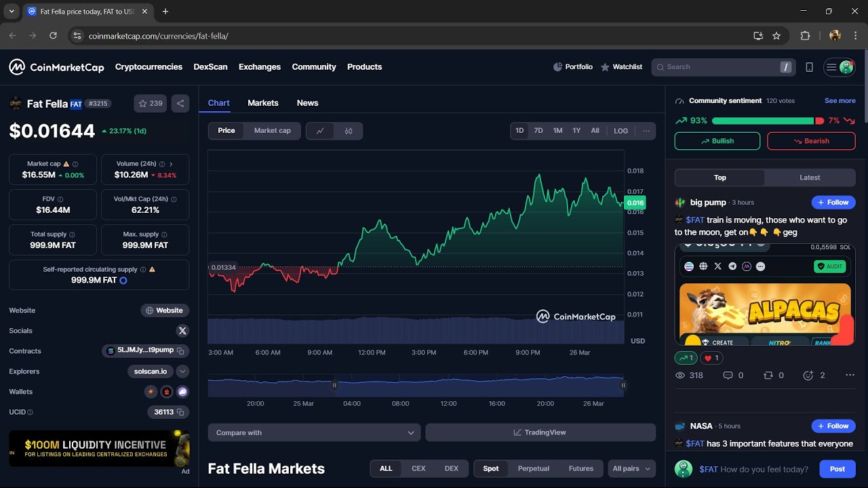868x488 pixels.
Task: Click second wallet icon in Wallets row
Action: (166, 392)
